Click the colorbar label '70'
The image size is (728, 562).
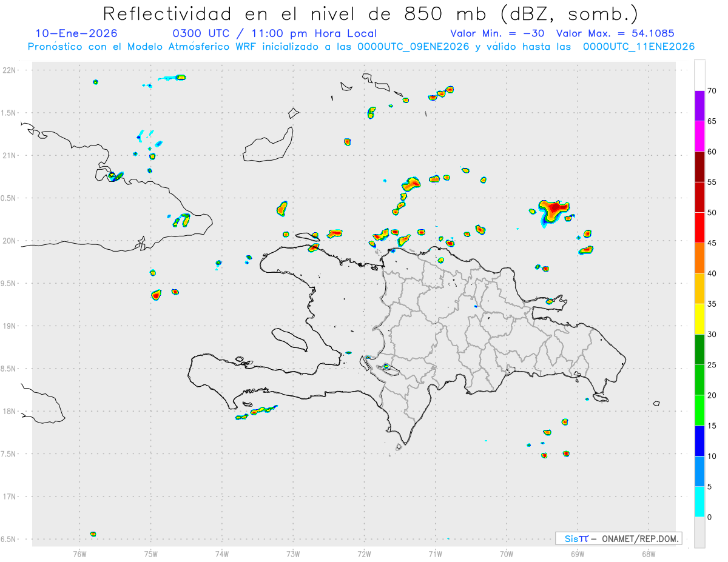(712, 91)
